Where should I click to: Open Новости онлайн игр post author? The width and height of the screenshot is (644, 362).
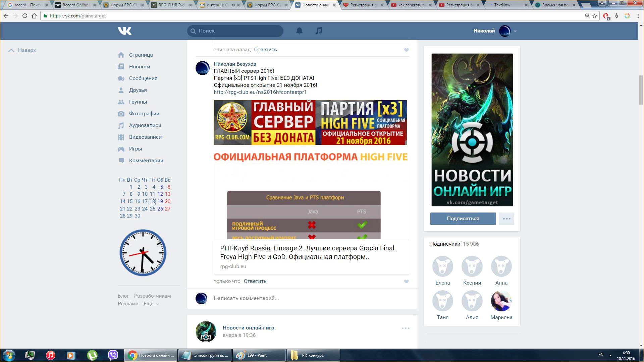point(248,328)
